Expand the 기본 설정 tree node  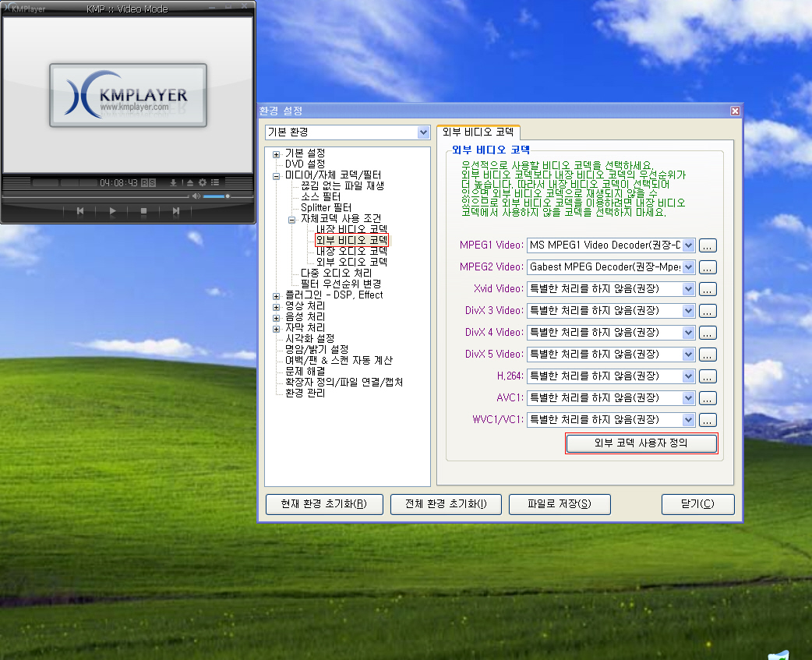click(276, 154)
